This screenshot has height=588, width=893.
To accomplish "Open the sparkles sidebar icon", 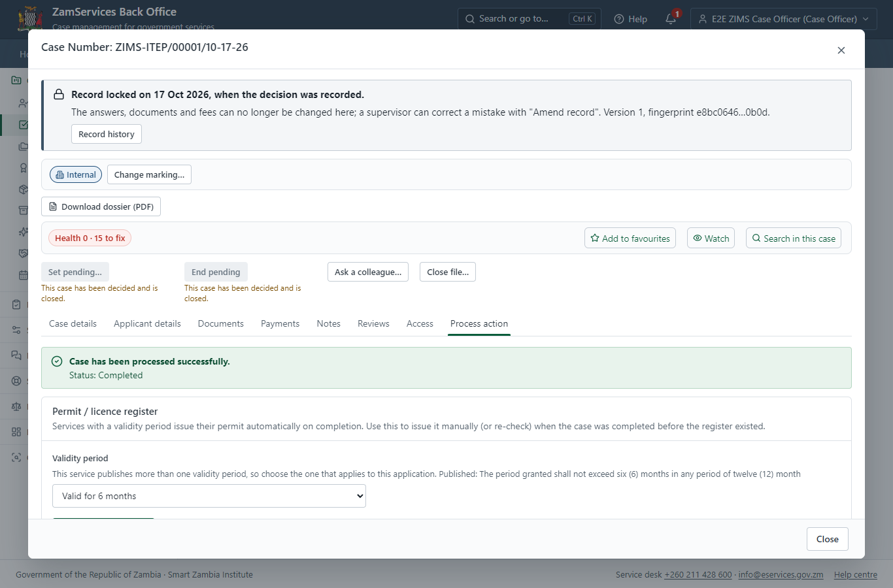I will pos(24,232).
